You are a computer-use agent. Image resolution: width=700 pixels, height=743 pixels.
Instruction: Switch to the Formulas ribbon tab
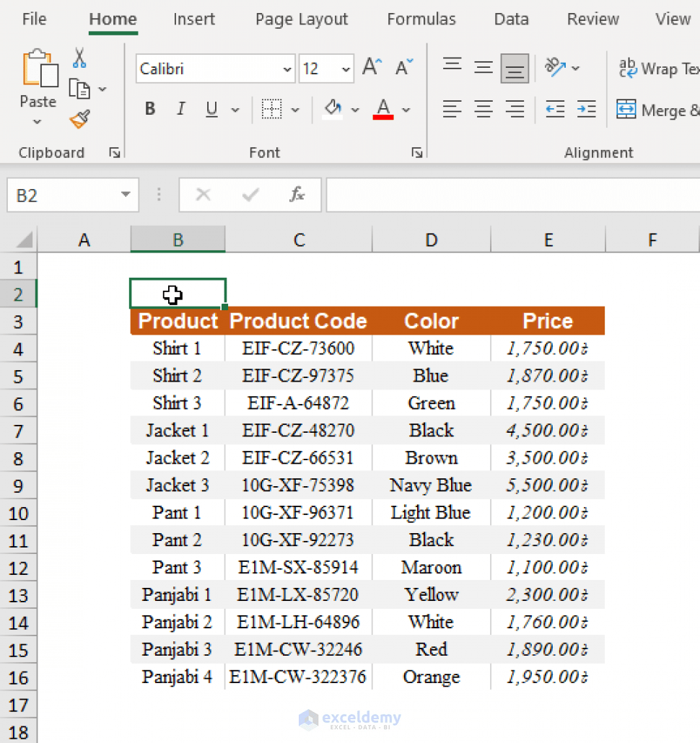tap(421, 19)
